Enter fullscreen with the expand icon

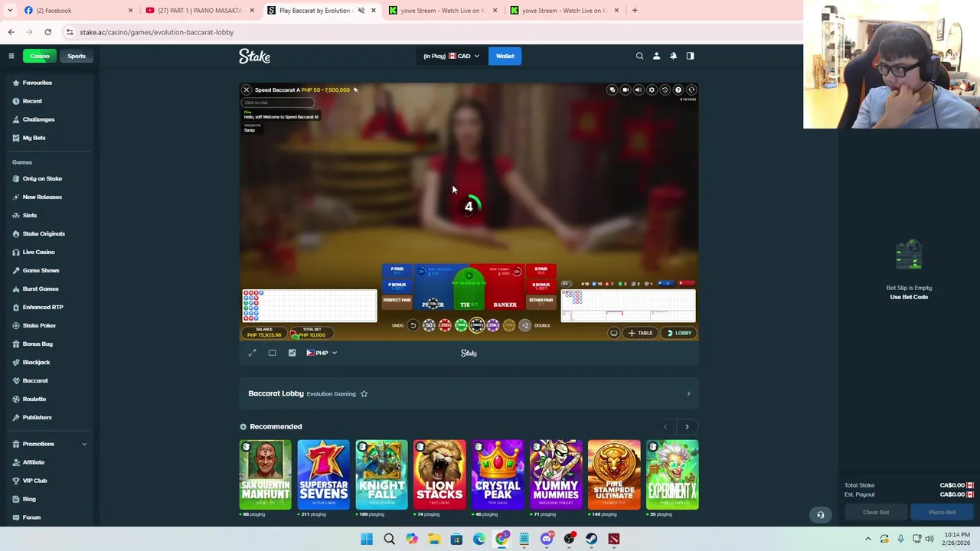pos(253,353)
